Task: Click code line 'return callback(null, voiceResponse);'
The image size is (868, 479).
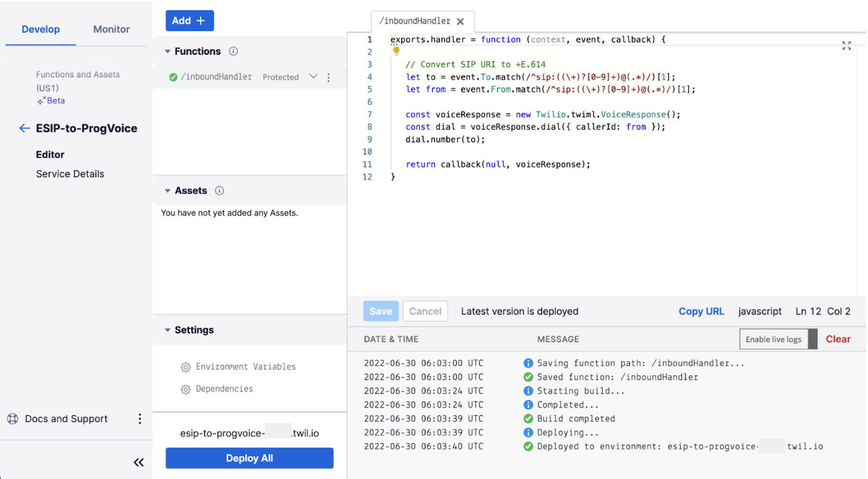Action: coord(497,164)
